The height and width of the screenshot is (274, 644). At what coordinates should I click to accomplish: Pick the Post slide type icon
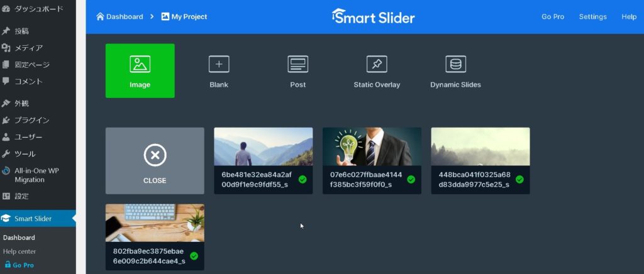click(x=297, y=64)
